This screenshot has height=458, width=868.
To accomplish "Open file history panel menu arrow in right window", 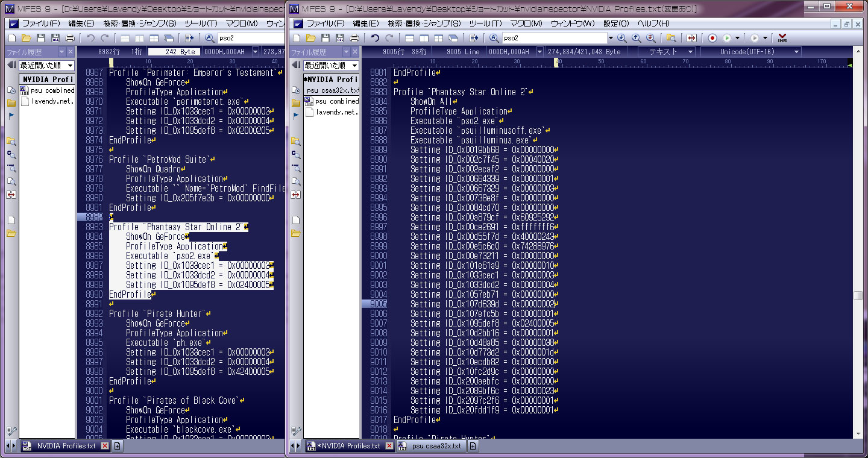I will pyautogui.click(x=346, y=52).
